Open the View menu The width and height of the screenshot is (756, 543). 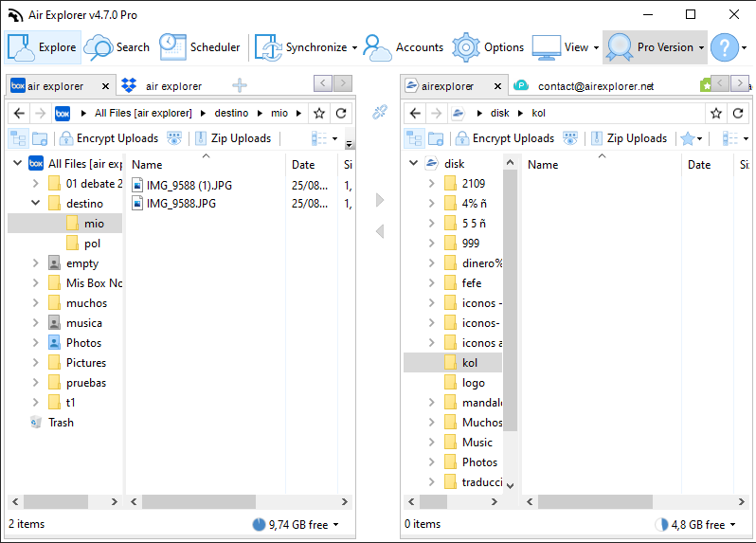(x=566, y=47)
